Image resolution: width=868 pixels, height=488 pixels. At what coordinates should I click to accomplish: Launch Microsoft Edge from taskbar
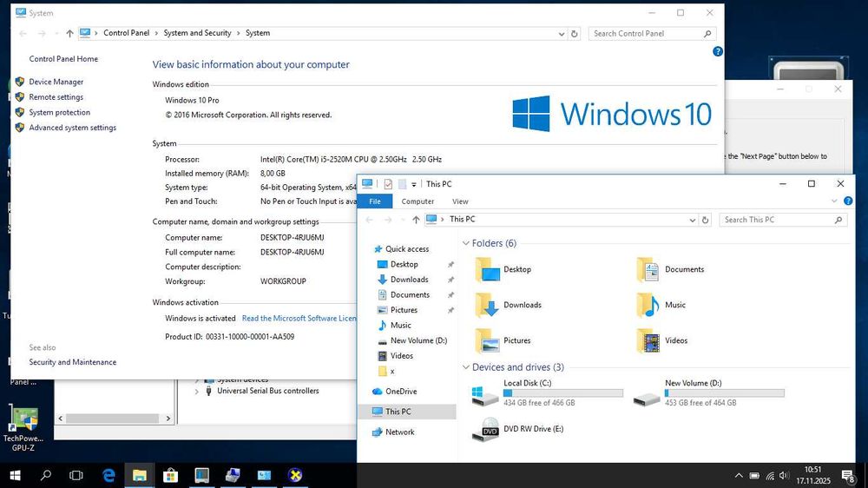tap(108, 475)
